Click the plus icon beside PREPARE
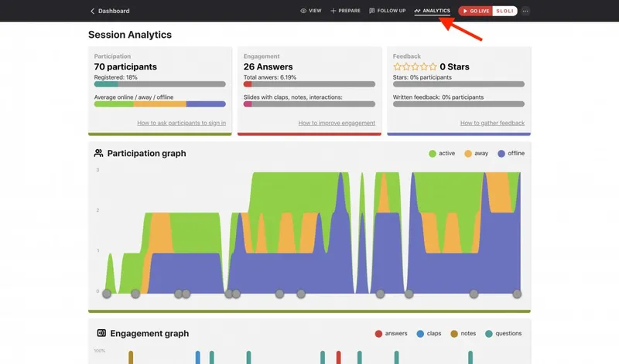The image size is (619, 364). pyautogui.click(x=333, y=11)
